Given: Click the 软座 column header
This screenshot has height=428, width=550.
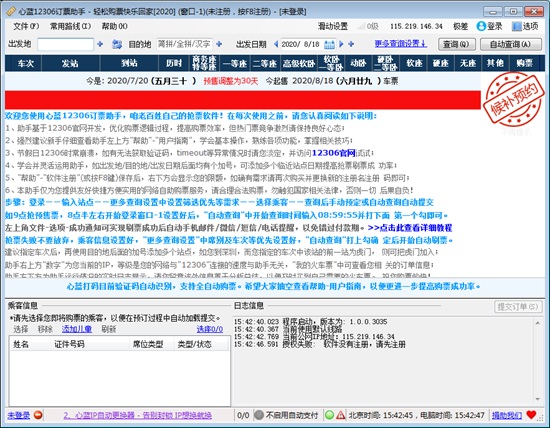Looking at the screenshot, I should click(414, 63).
